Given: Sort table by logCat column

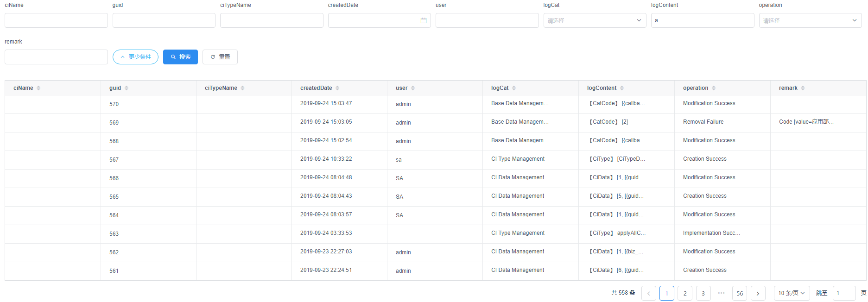Looking at the screenshot, I should click(x=514, y=88).
